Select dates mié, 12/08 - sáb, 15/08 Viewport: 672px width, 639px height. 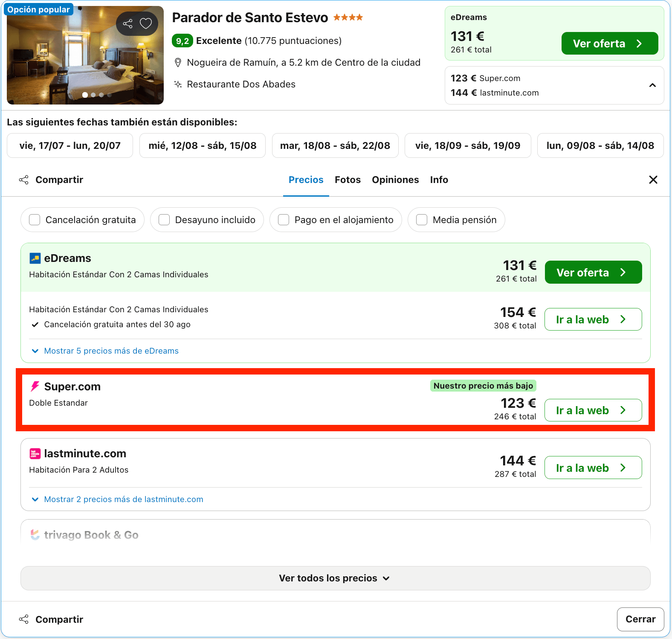(203, 145)
